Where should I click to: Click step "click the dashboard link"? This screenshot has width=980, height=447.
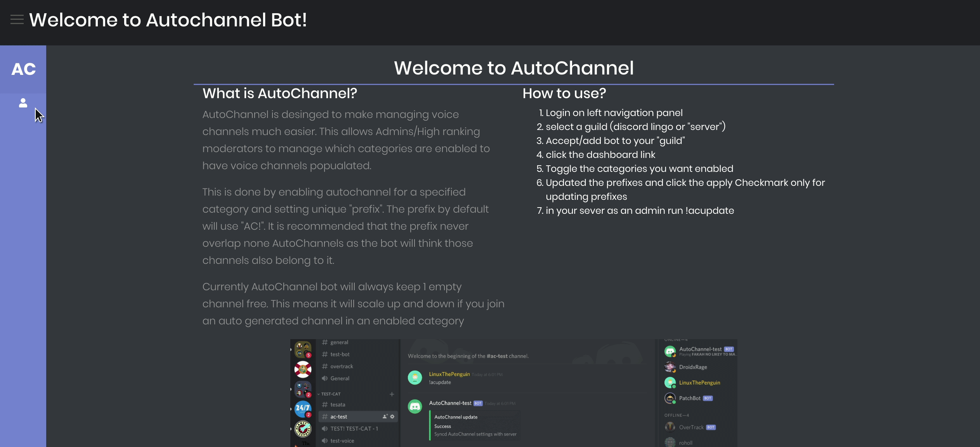(600, 154)
